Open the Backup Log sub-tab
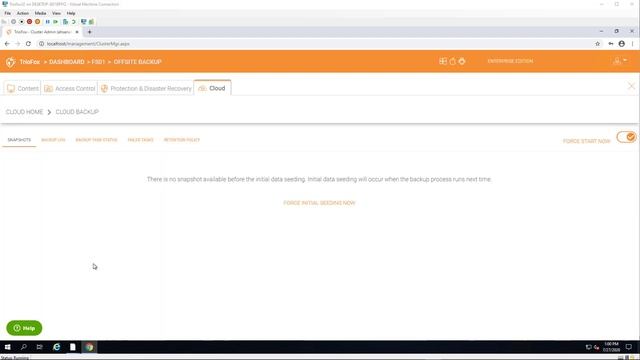Image resolution: width=640 pixels, height=360 pixels. click(x=53, y=140)
